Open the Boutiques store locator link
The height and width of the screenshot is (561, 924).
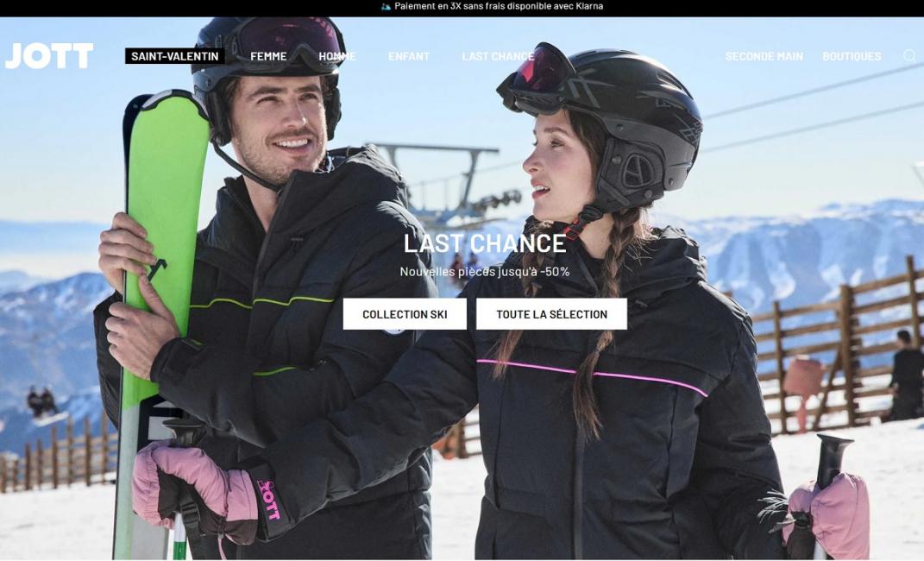pyautogui.click(x=852, y=56)
